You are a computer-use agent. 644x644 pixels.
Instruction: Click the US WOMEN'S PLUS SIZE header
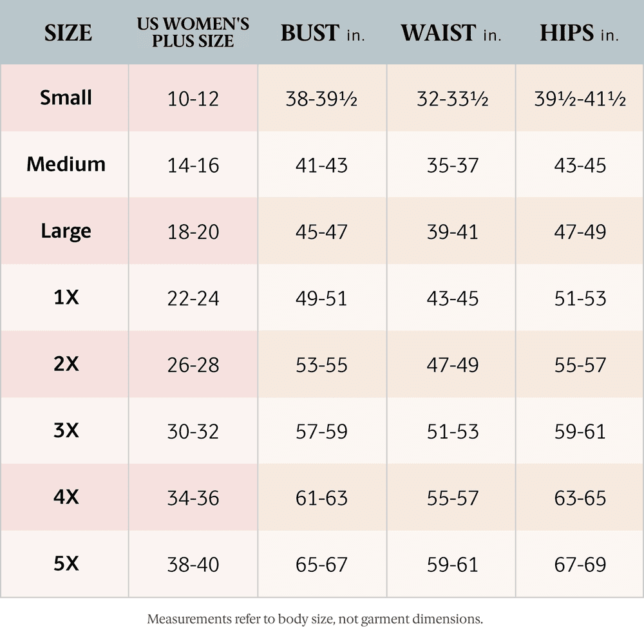193,33
